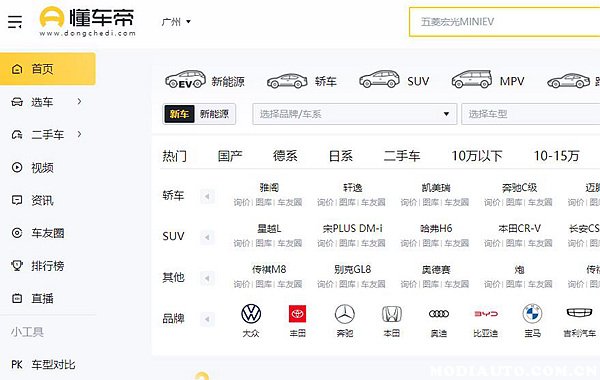The width and height of the screenshot is (600, 380).
Task: Expand the 选车 submenu arrow
Action: coord(79,101)
